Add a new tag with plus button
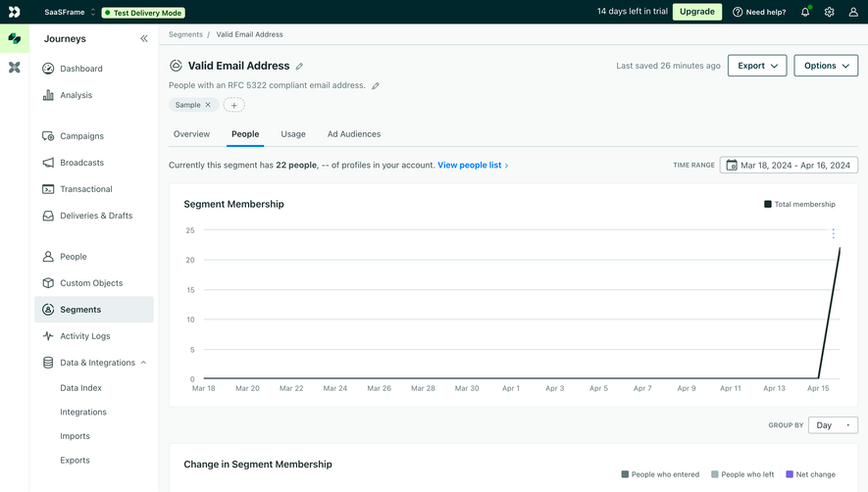Image resolution: width=868 pixels, height=492 pixels. [234, 105]
